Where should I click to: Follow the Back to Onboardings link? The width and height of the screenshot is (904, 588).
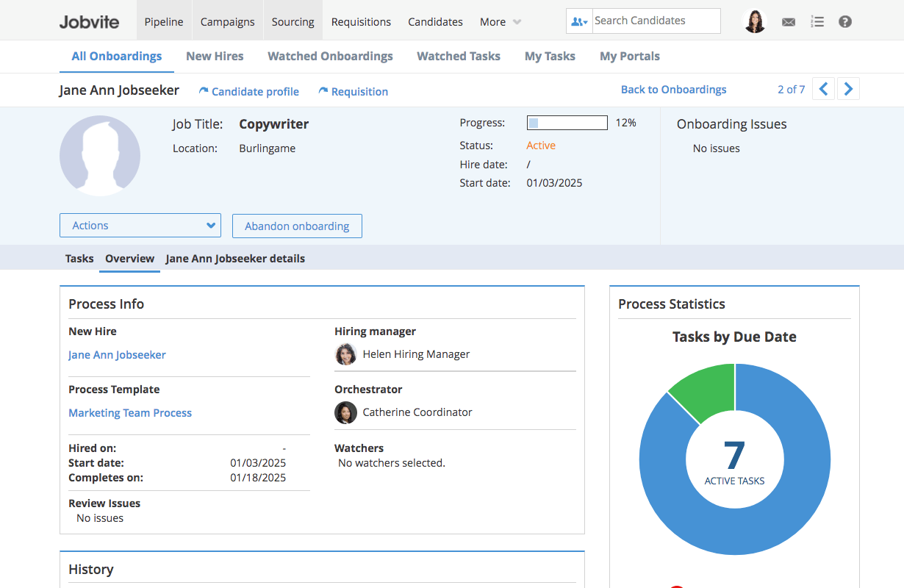point(673,90)
